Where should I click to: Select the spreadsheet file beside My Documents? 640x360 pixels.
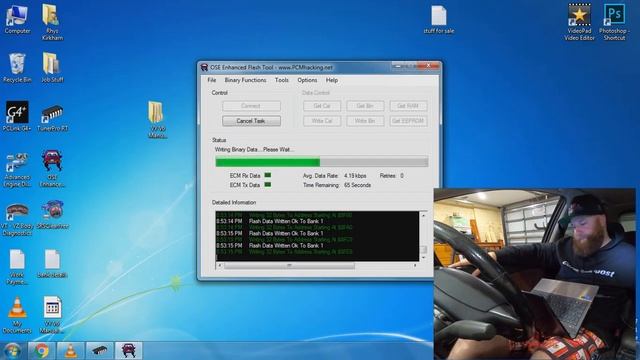(x=52, y=315)
